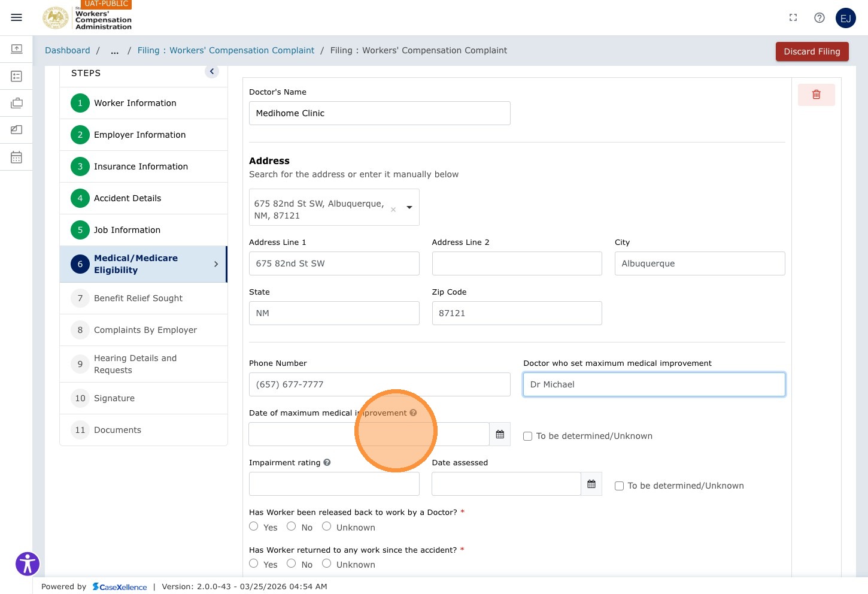
Task: Go to step 3 Insurance Information
Action: [144, 166]
